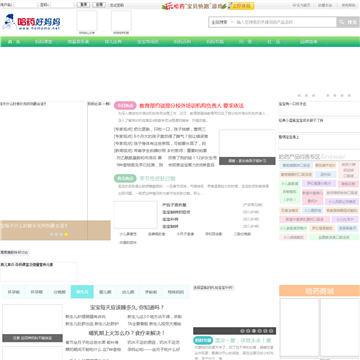Select the first gray slideshow indicator dot

(51, 234)
